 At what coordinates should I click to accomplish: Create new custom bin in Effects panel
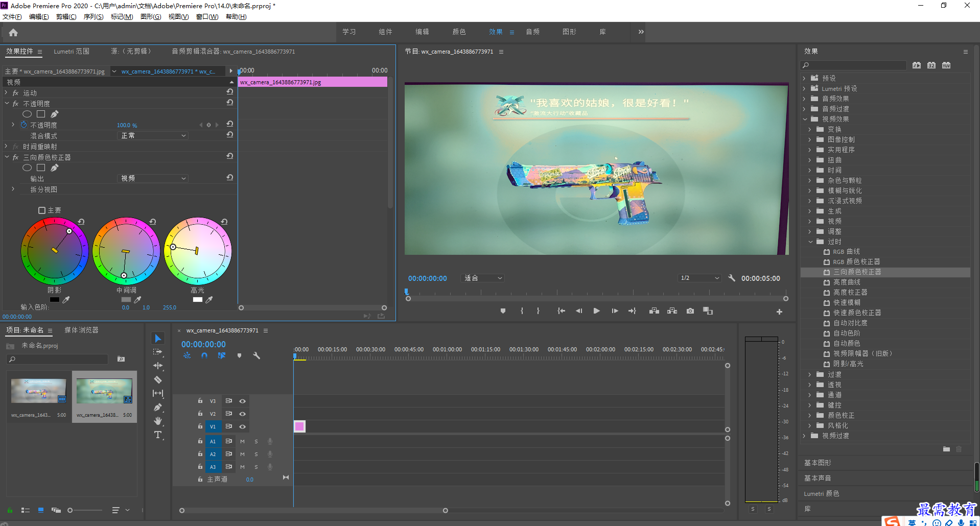(x=946, y=449)
